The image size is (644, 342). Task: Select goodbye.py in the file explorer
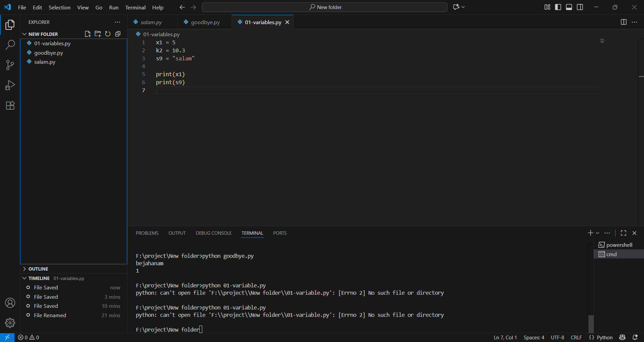tap(74, 53)
